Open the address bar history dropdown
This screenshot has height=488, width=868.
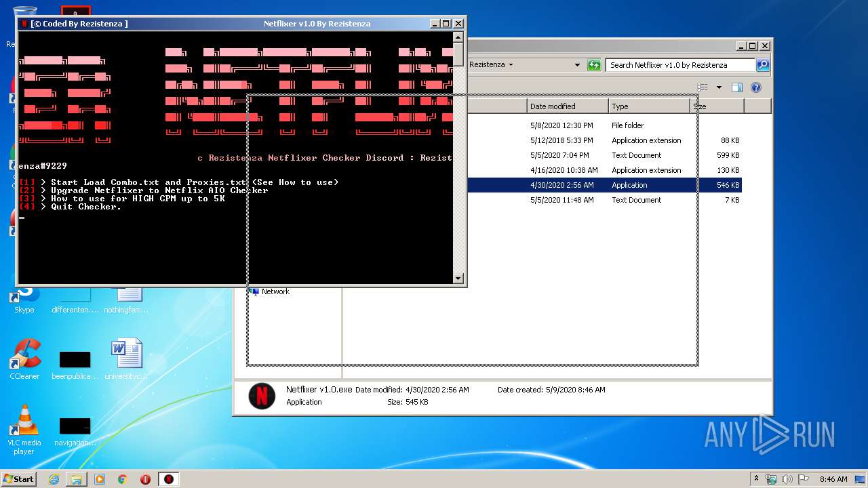(577, 65)
